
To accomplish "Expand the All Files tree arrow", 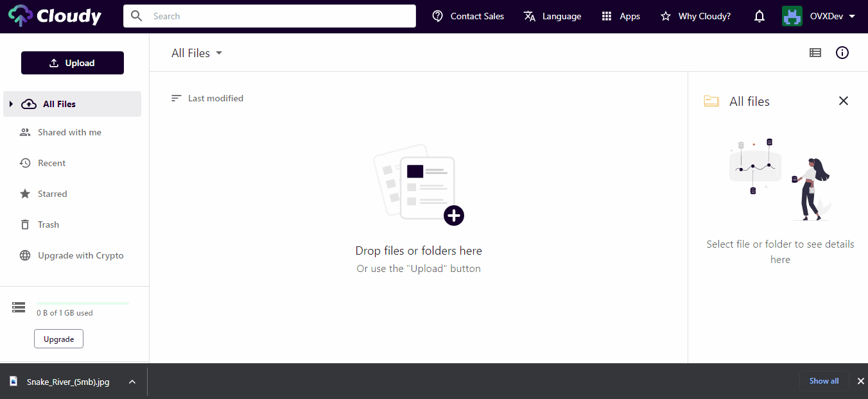I will pos(11,104).
